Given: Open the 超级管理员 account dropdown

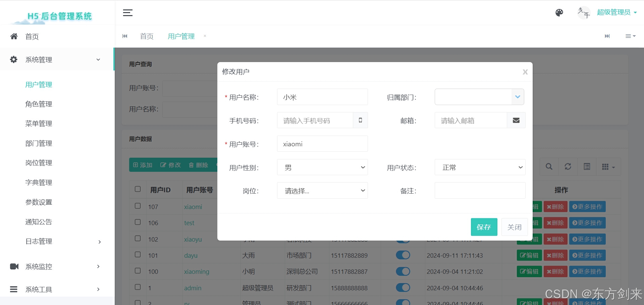Looking at the screenshot, I should tap(616, 12).
